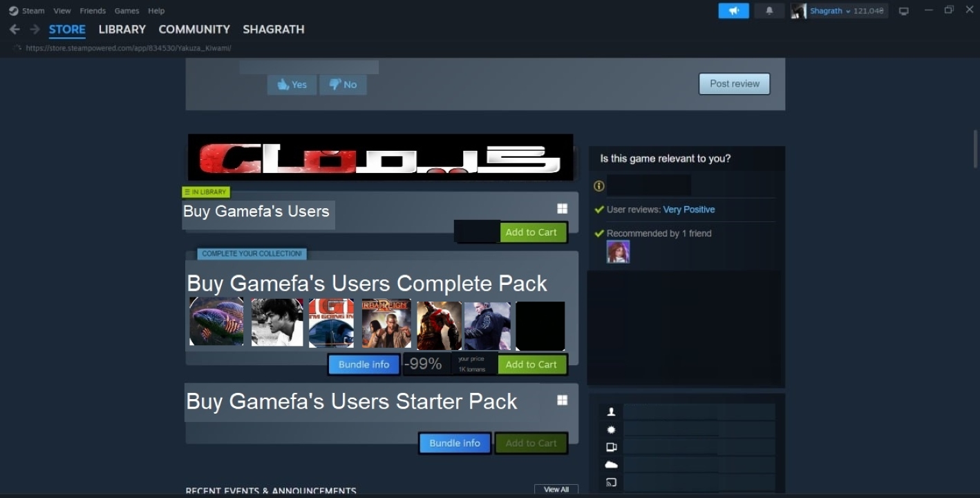Image resolution: width=980 pixels, height=498 pixels.
Task: Open the bell notifications
Action: (x=769, y=10)
